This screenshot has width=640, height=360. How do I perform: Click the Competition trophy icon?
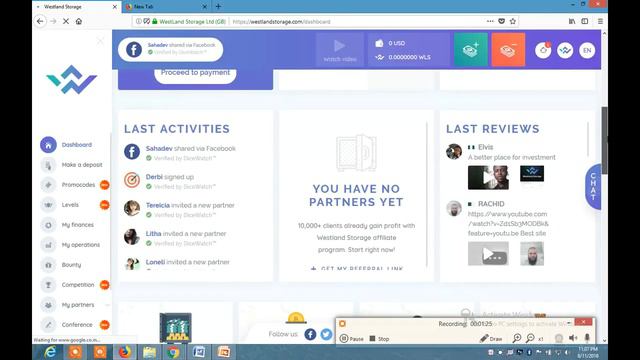tap(48, 285)
